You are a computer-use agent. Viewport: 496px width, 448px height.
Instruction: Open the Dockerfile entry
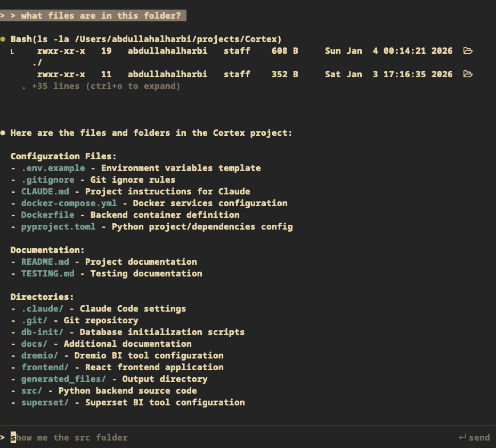pos(47,215)
